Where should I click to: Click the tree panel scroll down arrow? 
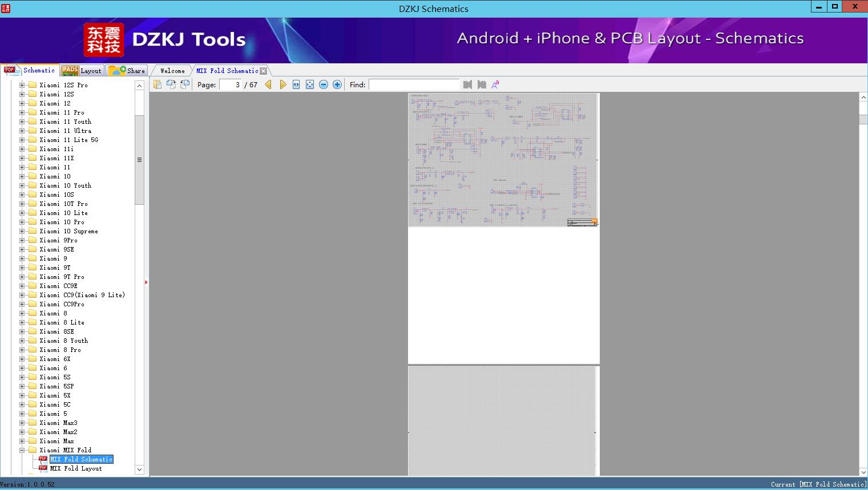tap(139, 469)
